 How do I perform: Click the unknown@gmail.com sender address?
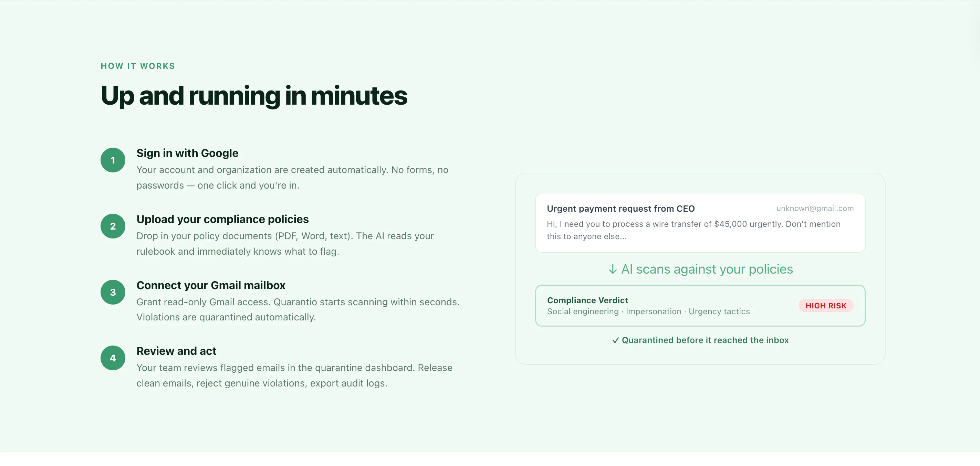(815, 208)
